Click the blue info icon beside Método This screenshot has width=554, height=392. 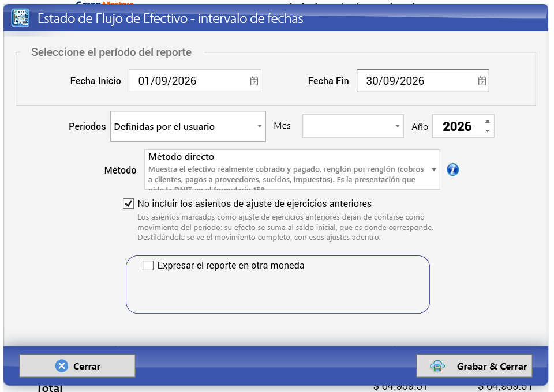[x=452, y=169]
